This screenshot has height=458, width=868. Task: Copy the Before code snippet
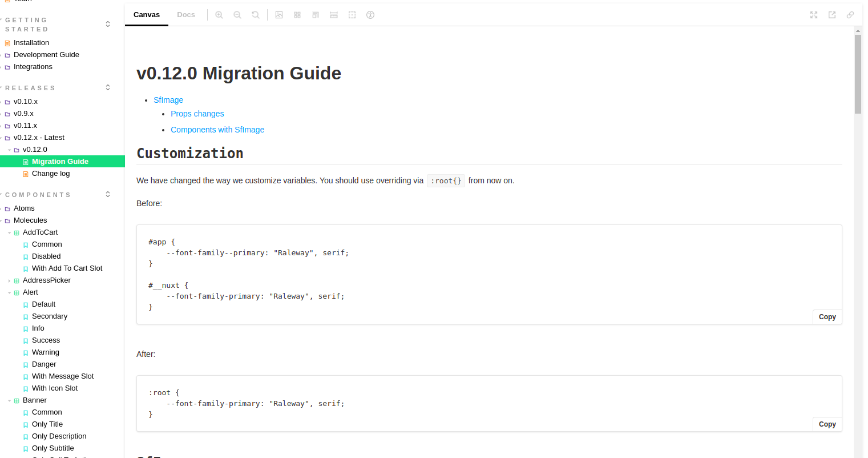(x=827, y=316)
